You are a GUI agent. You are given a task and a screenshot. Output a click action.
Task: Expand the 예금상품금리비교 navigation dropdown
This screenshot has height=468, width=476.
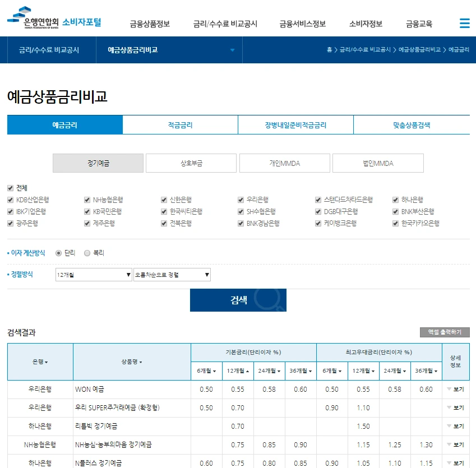pyautogui.click(x=169, y=50)
